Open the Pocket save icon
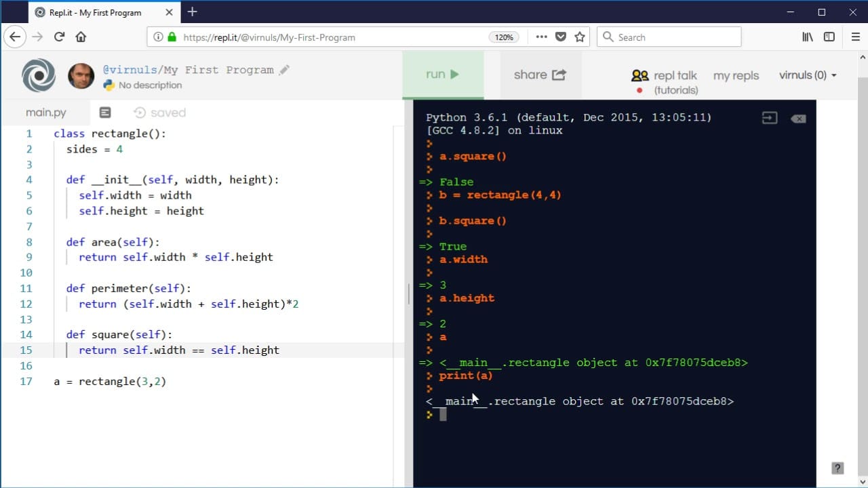Image resolution: width=868 pixels, height=488 pixels. pos(561,37)
